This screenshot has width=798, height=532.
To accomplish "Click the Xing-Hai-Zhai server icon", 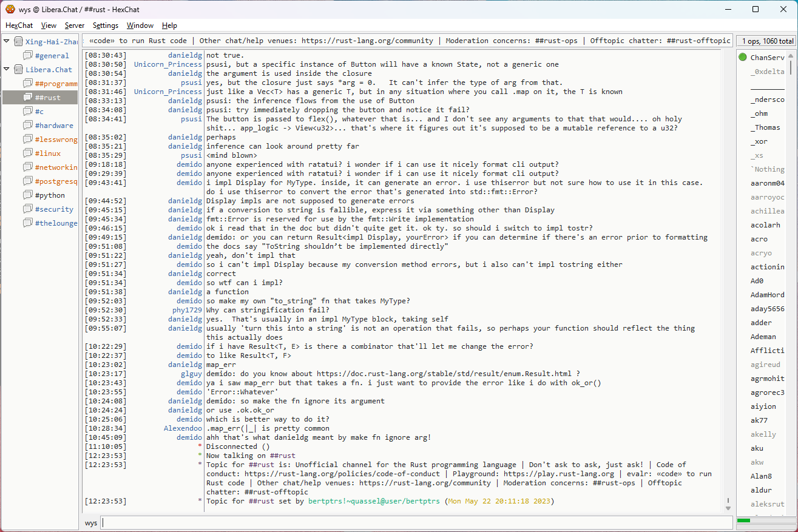I will pyautogui.click(x=18, y=42).
